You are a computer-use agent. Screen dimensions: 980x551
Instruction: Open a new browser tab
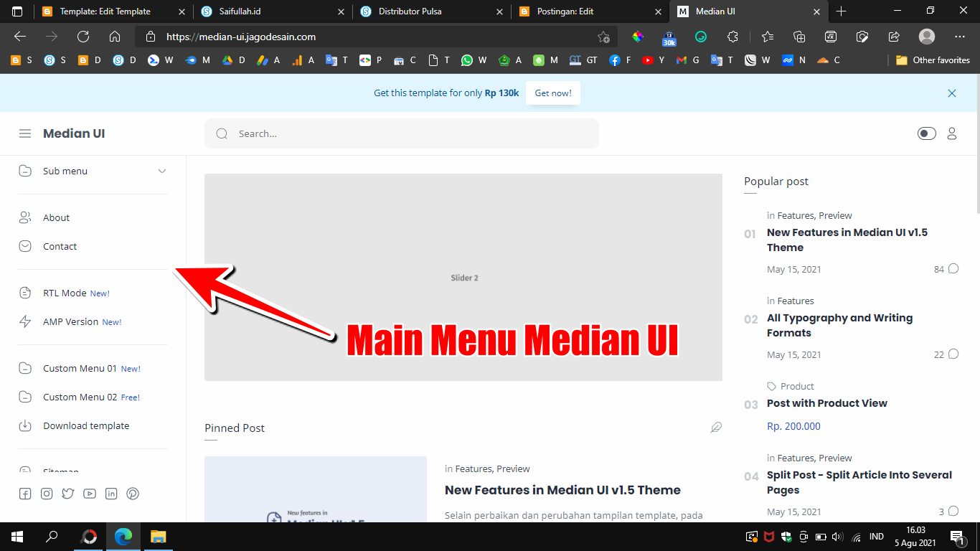coord(842,11)
